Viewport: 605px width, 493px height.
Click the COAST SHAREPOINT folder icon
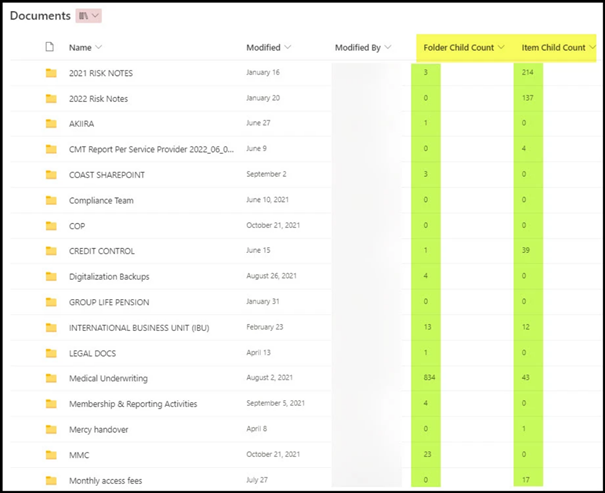[51, 175]
